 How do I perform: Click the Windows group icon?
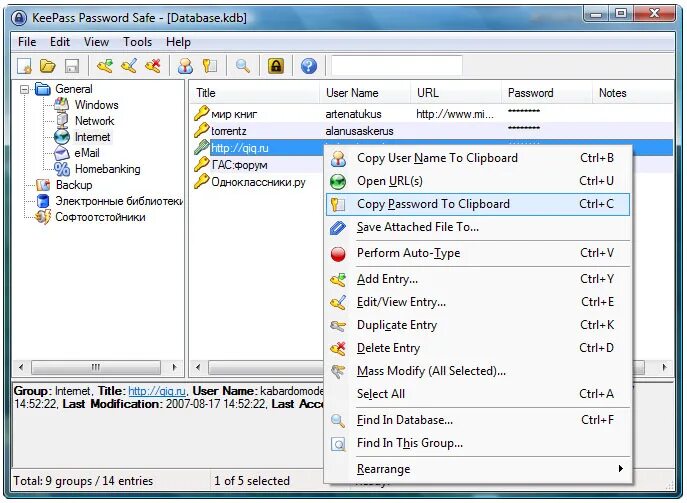pyautogui.click(x=62, y=105)
